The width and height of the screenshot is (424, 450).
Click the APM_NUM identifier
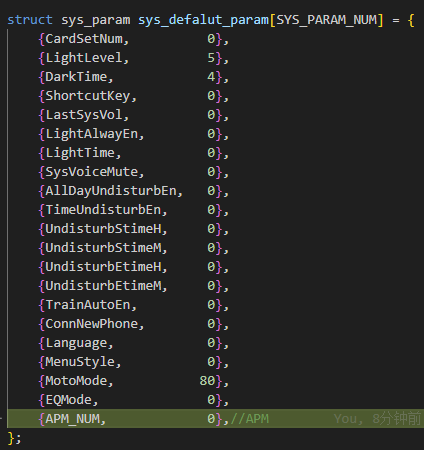72,419
